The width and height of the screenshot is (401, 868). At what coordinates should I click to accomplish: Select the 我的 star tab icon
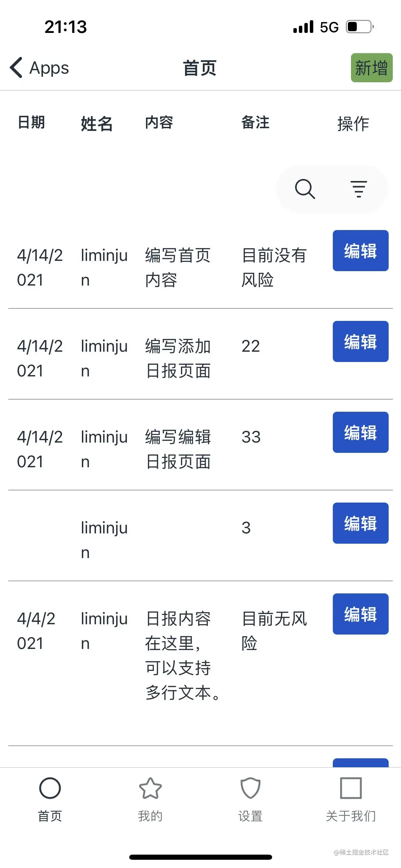coord(150,788)
